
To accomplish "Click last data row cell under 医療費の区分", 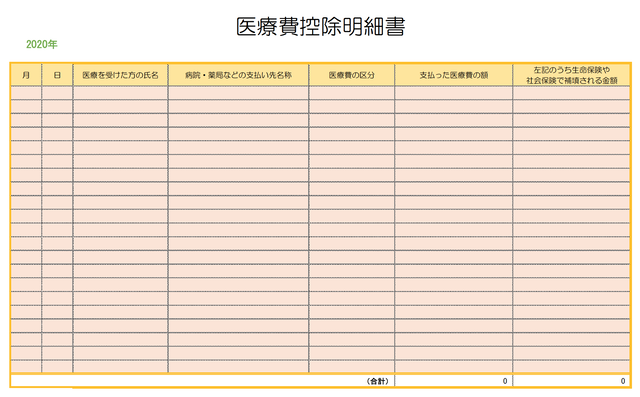I will pyautogui.click(x=352, y=366).
